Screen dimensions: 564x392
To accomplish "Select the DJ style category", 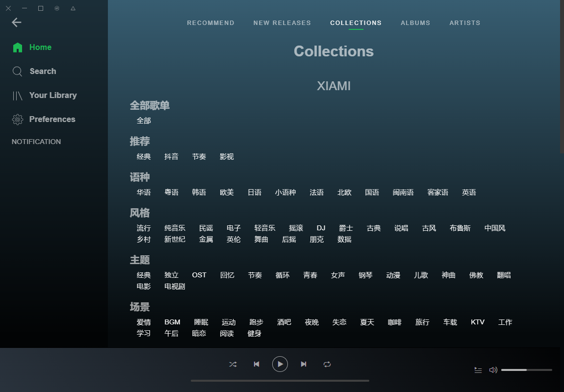I will (x=321, y=228).
